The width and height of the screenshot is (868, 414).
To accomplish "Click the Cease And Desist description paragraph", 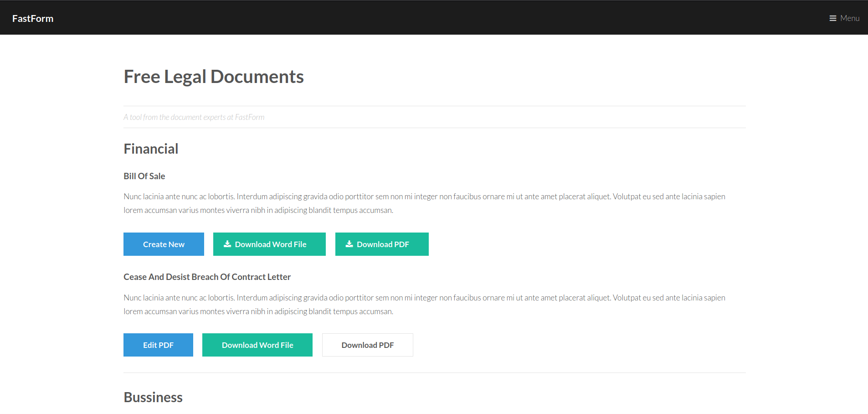I will click(424, 305).
